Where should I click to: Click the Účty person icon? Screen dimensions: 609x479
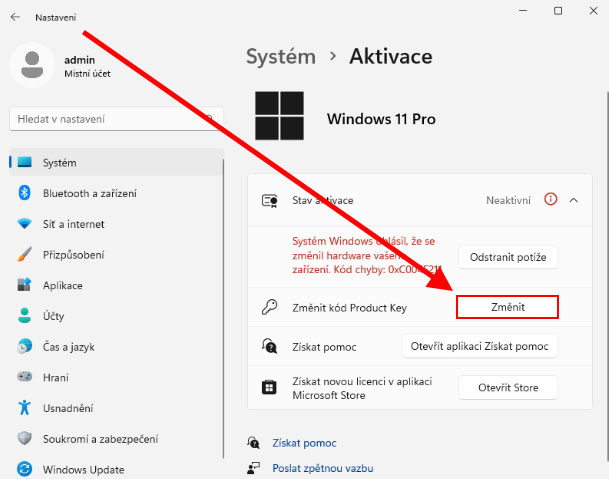[24, 315]
